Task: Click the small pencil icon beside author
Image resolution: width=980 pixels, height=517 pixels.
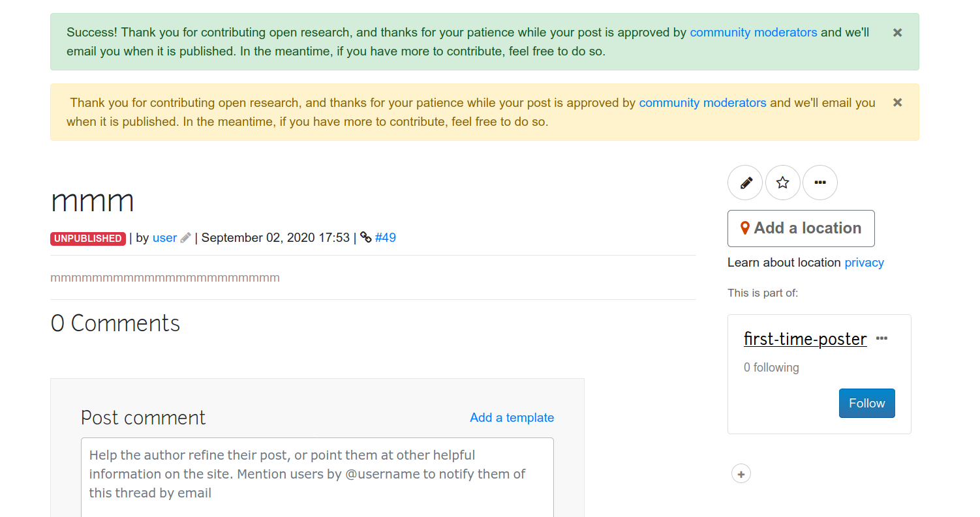Action: [x=185, y=238]
